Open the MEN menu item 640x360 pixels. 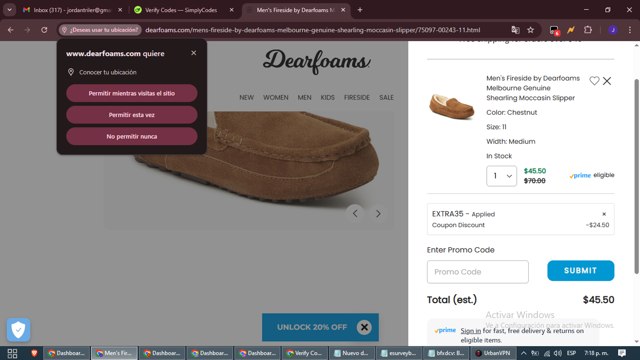point(304,98)
